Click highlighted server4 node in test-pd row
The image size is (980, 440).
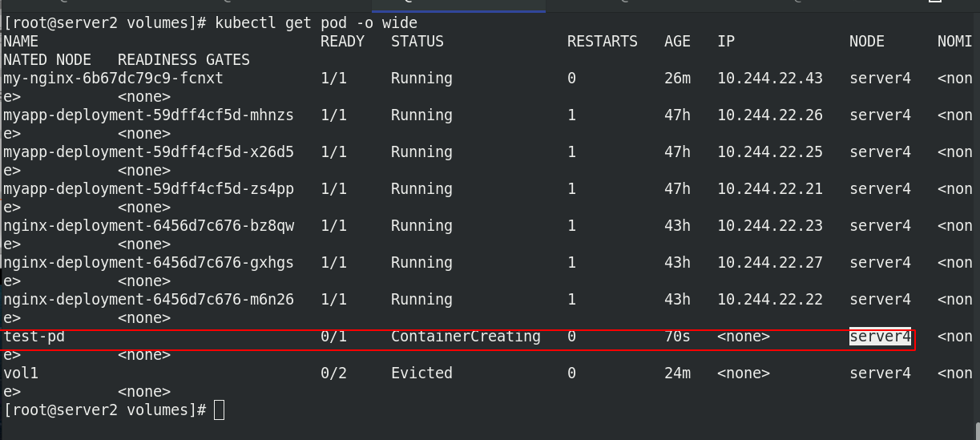click(880, 337)
